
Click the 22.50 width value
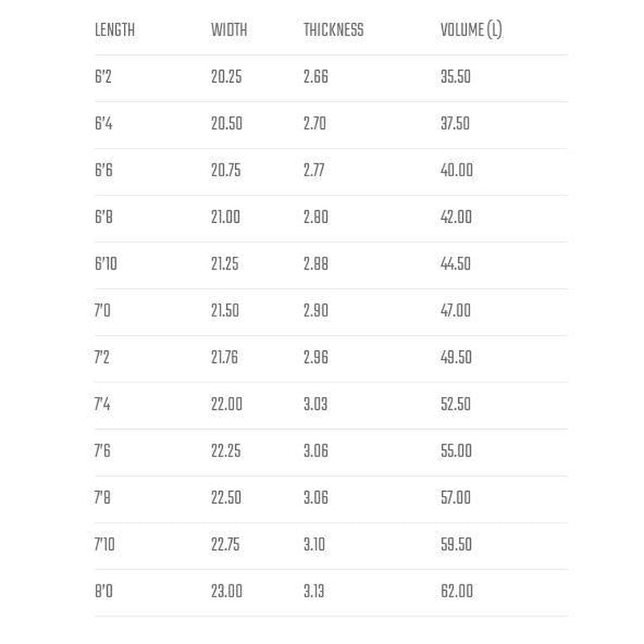pos(226,497)
